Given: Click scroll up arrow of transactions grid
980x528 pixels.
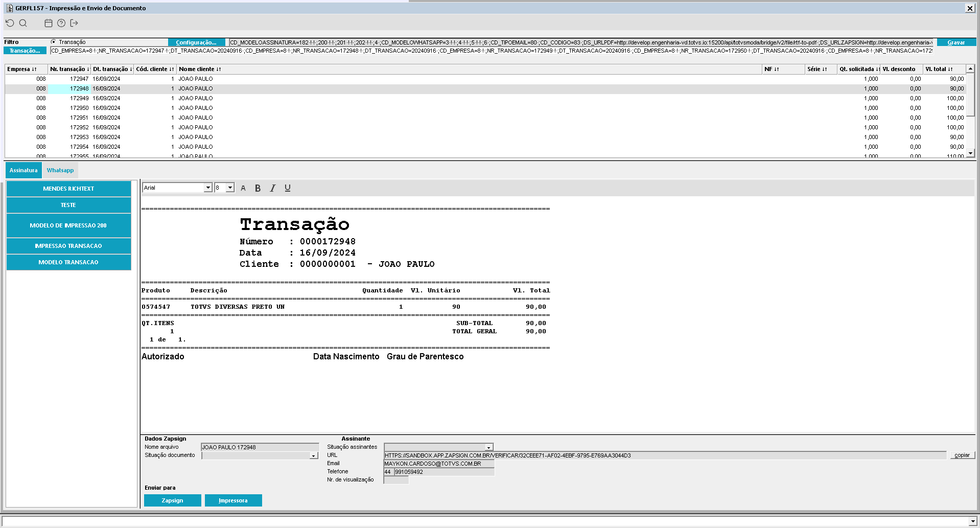Looking at the screenshot, I should tap(970, 68).
